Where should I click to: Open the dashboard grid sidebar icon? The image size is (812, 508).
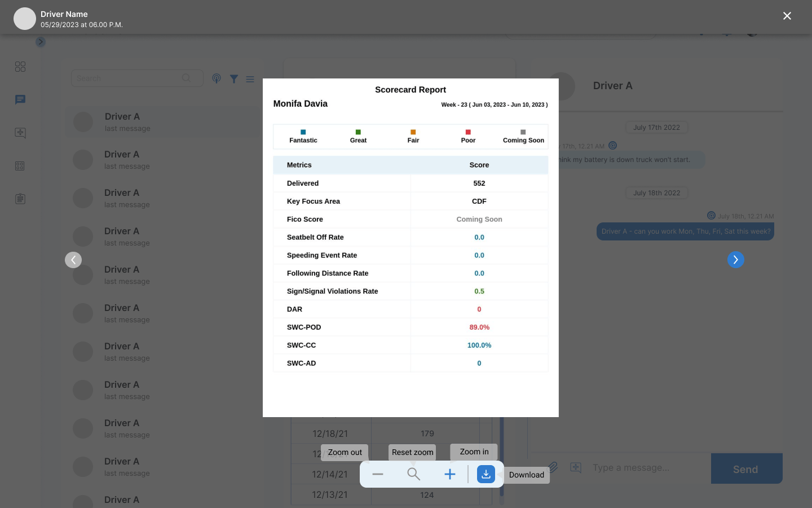click(20, 67)
